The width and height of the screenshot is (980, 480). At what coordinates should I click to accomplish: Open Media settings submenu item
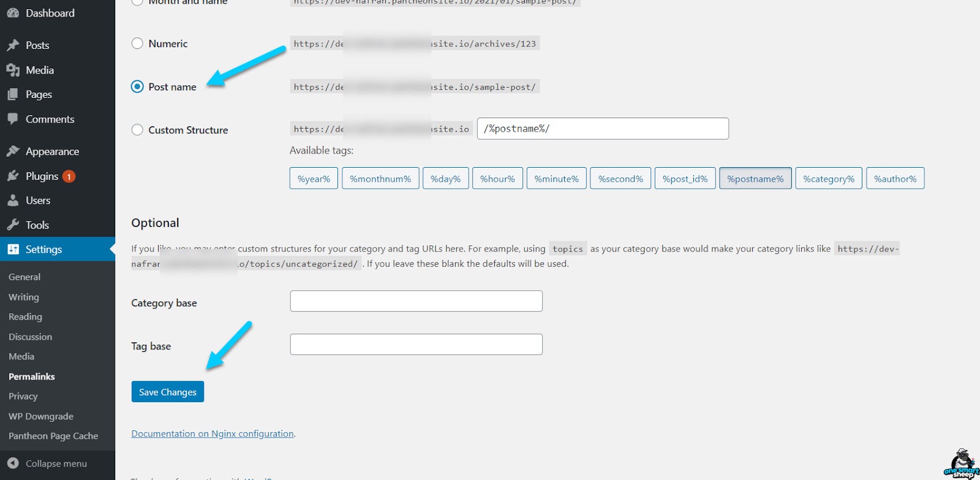(x=21, y=356)
